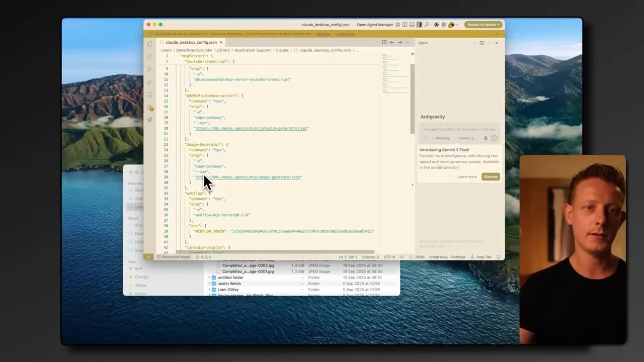This screenshot has width=644, height=362.
Task: Click the Restart to Update button
Action: (483, 24)
